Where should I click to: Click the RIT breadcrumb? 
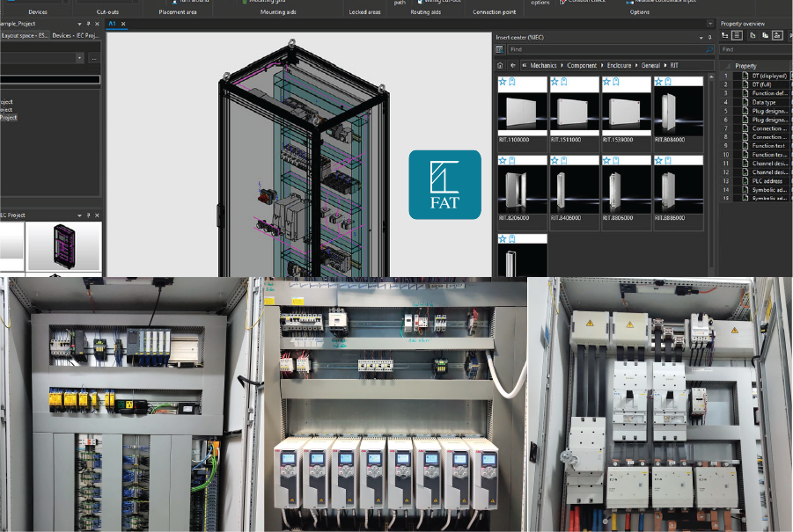point(674,65)
